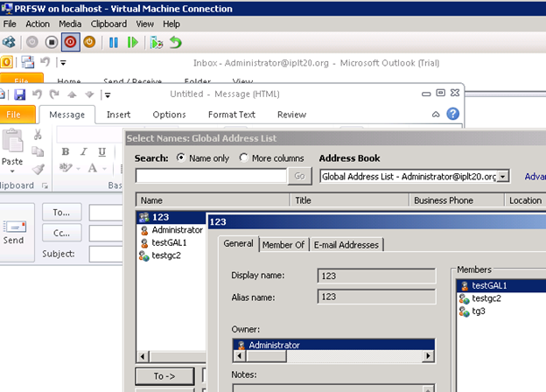Open the Action menu
The width and height of the screenshot is (546, 392).
coord(38,24)
